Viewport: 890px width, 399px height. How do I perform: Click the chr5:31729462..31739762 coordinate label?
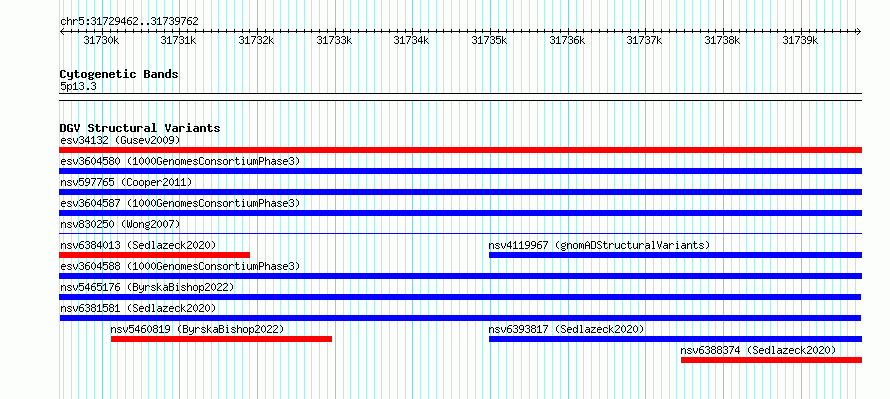[x=129, y=22]
